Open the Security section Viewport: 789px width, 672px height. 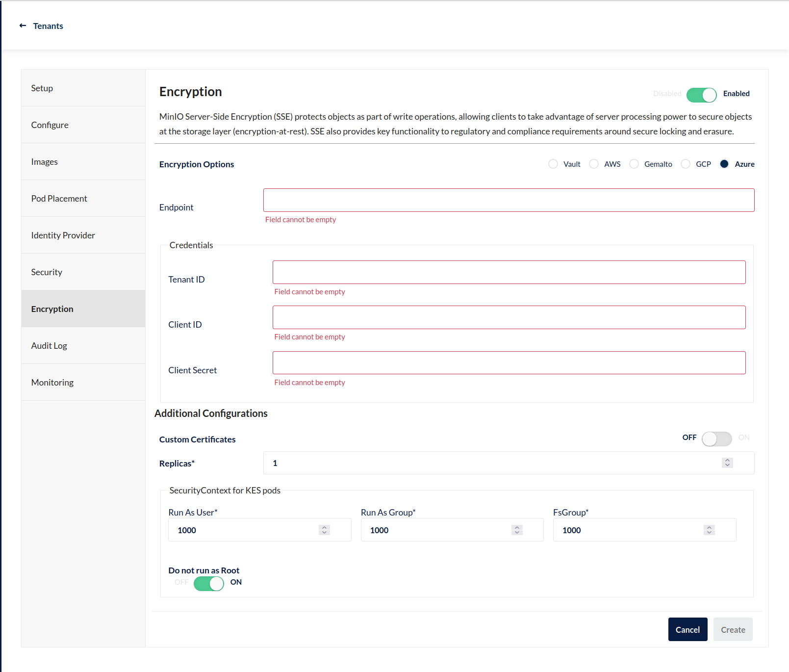(83, 272)
